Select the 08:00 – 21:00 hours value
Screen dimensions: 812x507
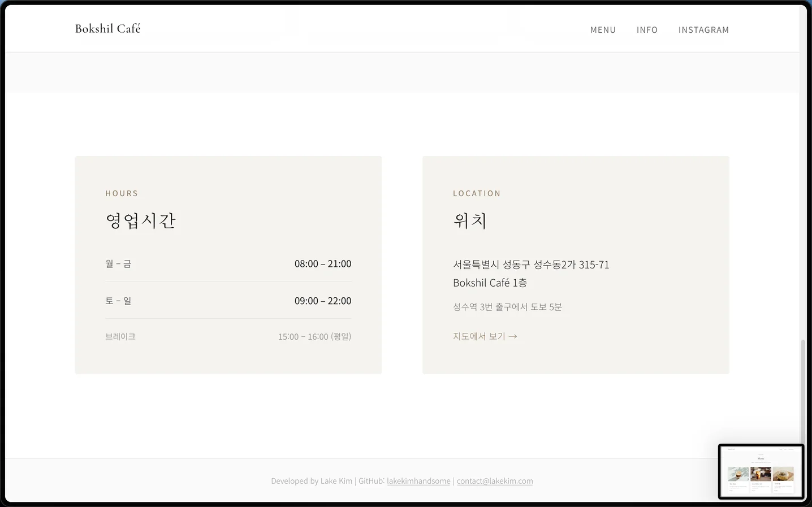click(323, 264)
